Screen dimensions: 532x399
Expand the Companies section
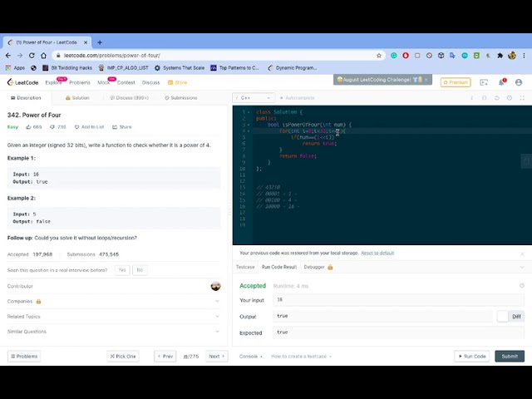pyautogui.click(x=114, y=301)
